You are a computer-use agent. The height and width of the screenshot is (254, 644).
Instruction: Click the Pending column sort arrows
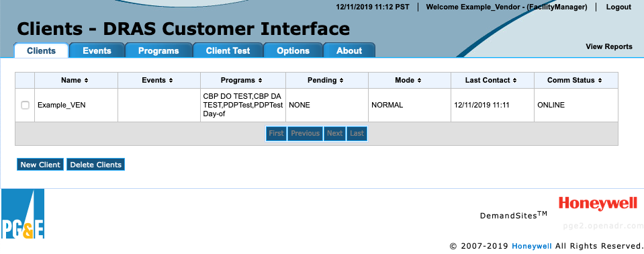342,81
